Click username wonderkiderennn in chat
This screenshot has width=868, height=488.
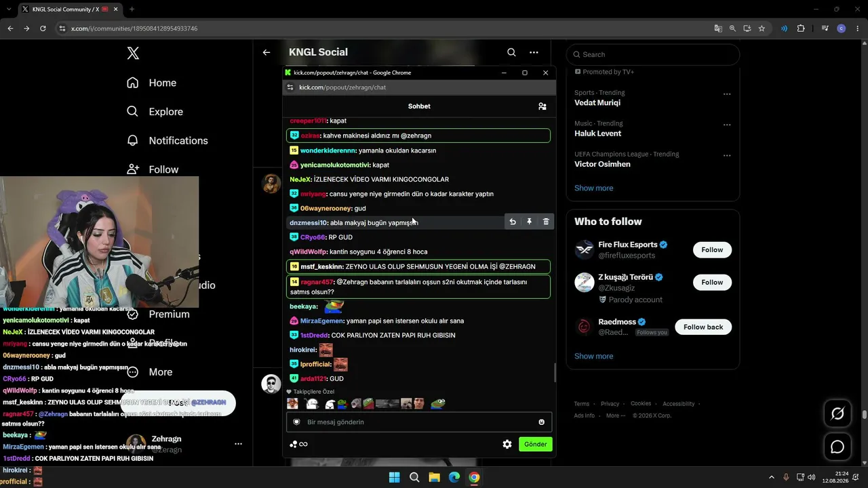point(328,150)
